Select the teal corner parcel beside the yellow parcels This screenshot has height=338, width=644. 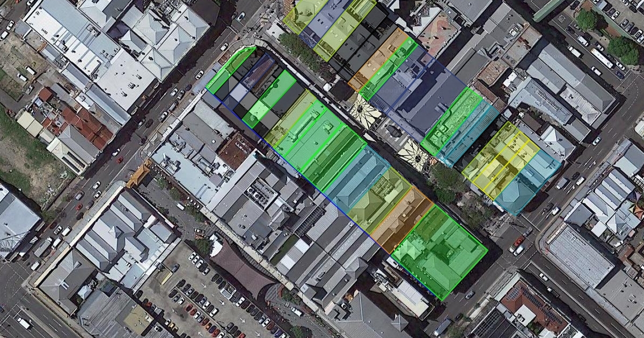point(528,182)
